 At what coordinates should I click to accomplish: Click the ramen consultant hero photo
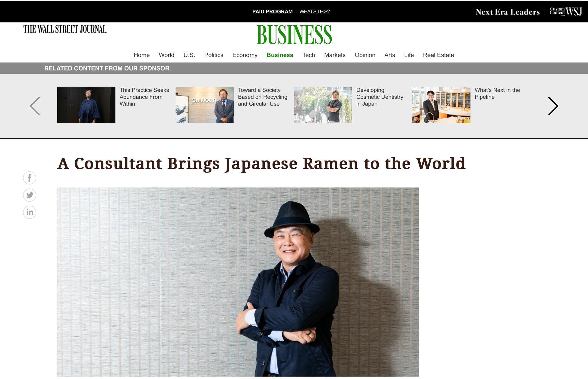(x=238, y=282)
